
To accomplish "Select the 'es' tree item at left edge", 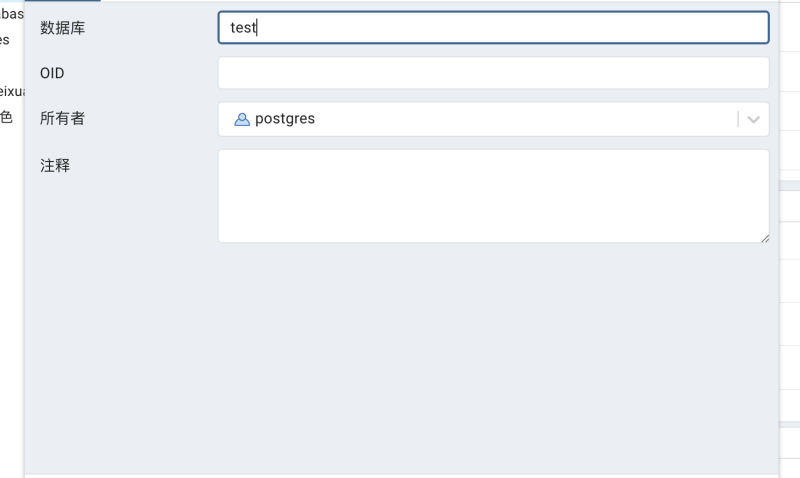I will (x=5, y=40).
